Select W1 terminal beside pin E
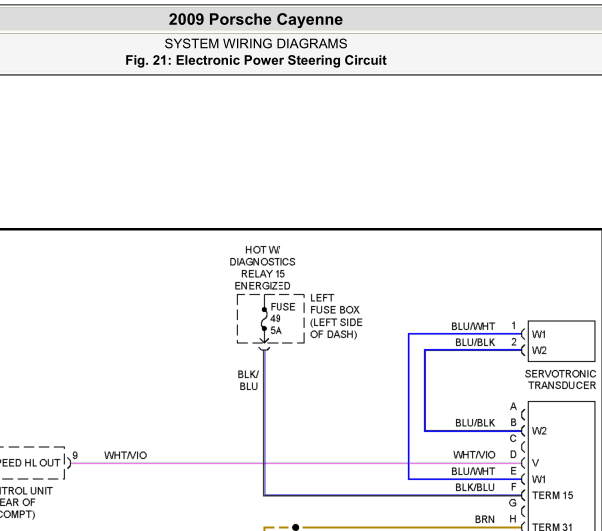This screenshot has height=531, width=602. tap(539, 480)
